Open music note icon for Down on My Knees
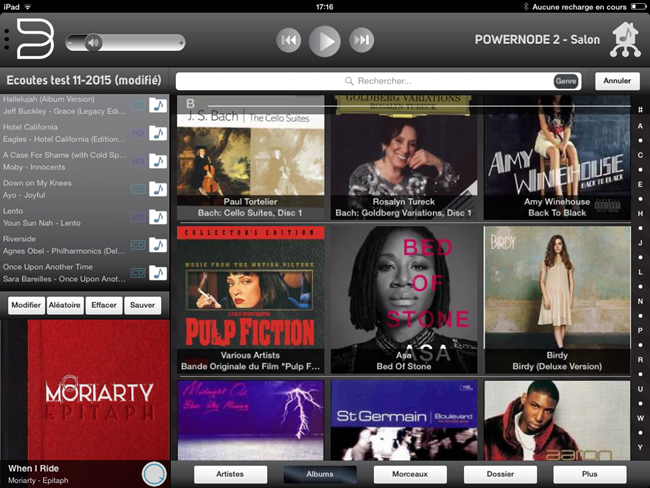The width and height of the screenshot is (650, 488). point(158,189)
